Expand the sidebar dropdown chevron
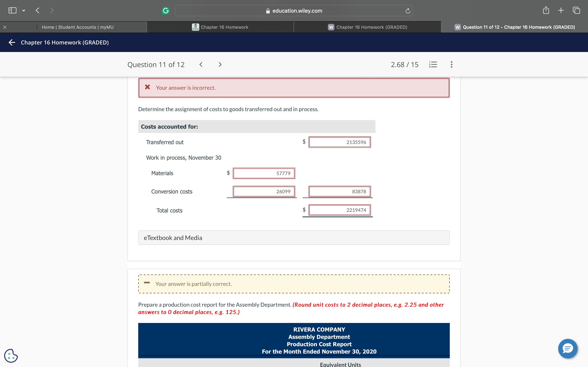This screenshot has height=367, width=588. tap(23, 10)
